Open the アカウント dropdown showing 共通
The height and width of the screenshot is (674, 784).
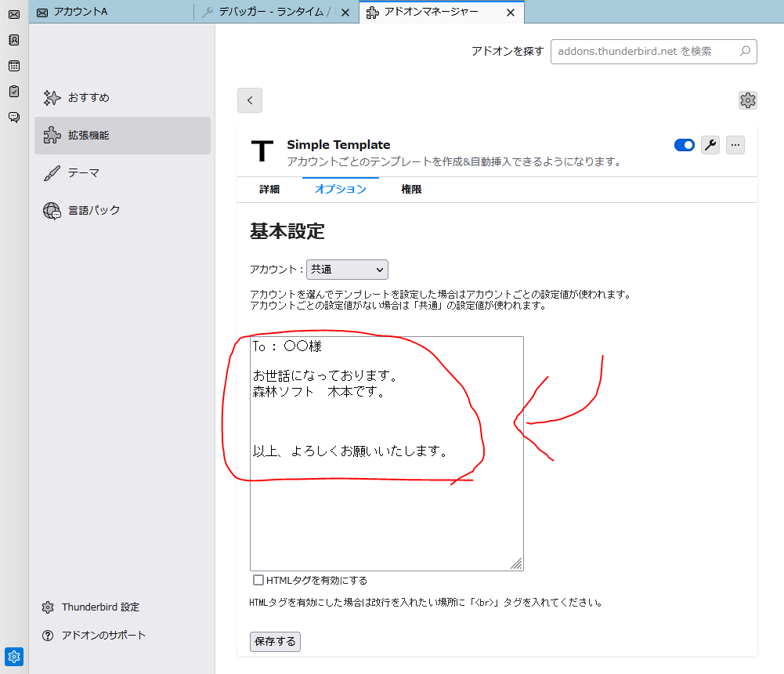[347, 269]
